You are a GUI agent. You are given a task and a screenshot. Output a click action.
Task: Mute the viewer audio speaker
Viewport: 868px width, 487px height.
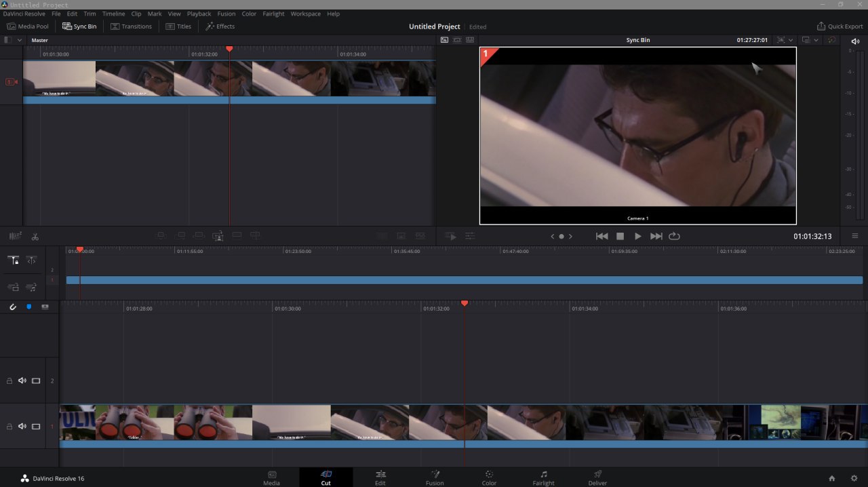855,41
